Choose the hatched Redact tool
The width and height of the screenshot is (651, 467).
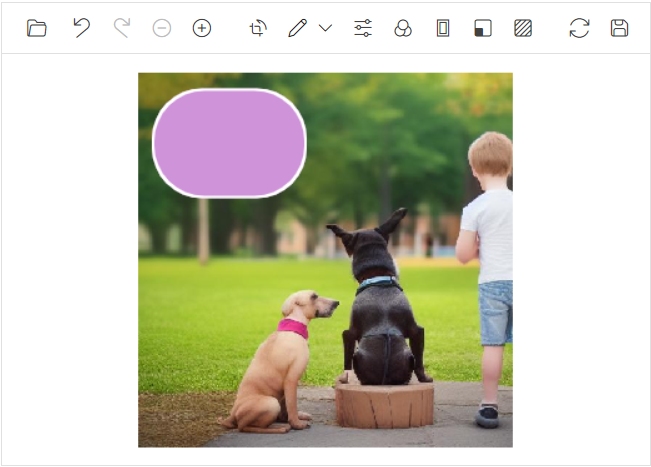[523, 28]
